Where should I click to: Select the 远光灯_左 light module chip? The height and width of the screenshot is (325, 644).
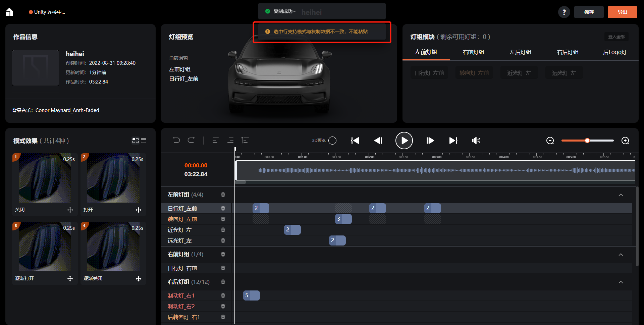point(564,73)
